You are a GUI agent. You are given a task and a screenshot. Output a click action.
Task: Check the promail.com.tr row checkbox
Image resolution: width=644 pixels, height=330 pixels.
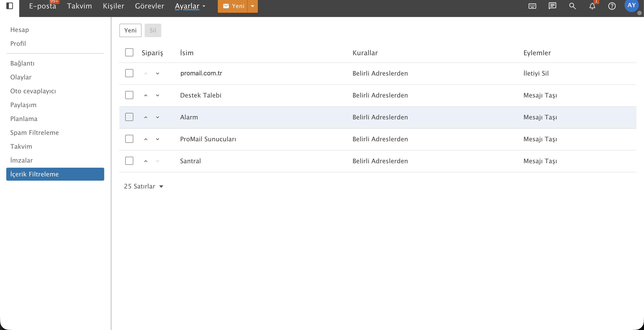[x=129, y=73]
